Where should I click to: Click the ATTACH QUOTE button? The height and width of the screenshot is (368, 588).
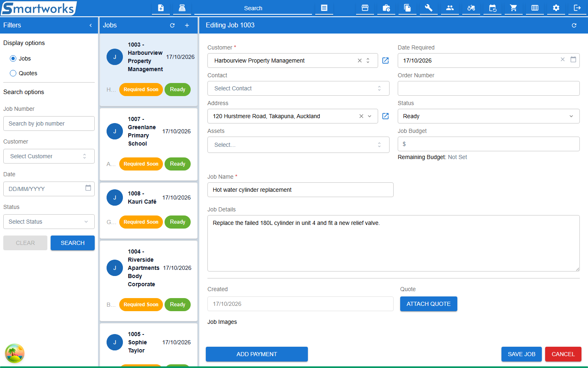(x=429, y=304)
